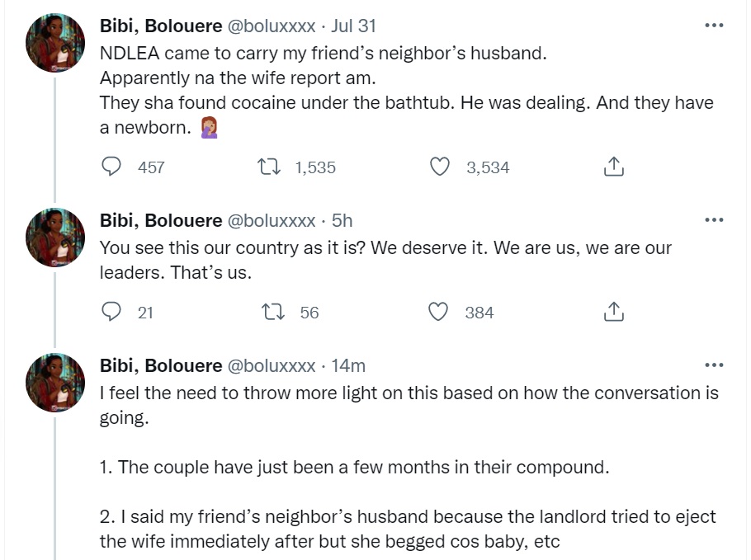Open profile avatar on first tweet
Image resolution: width=751 pixels, height=560 pixels.
[x=56, y=43]
